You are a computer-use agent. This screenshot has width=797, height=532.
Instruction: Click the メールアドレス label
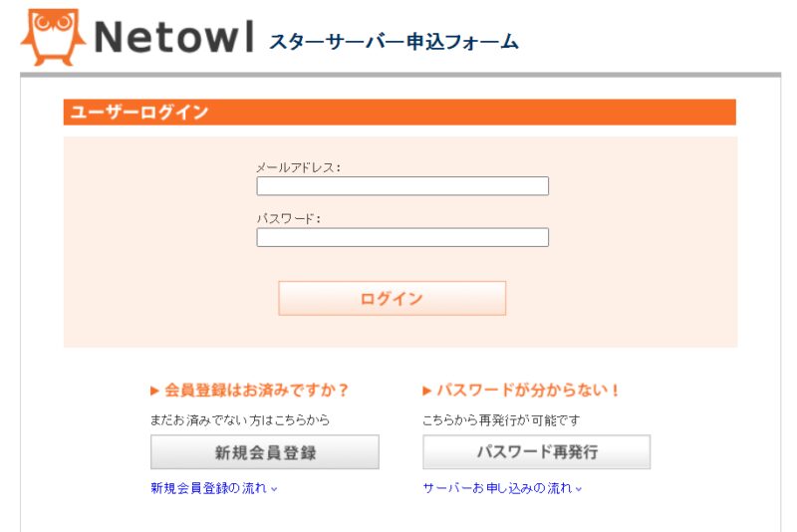click(x=297, y=167)
